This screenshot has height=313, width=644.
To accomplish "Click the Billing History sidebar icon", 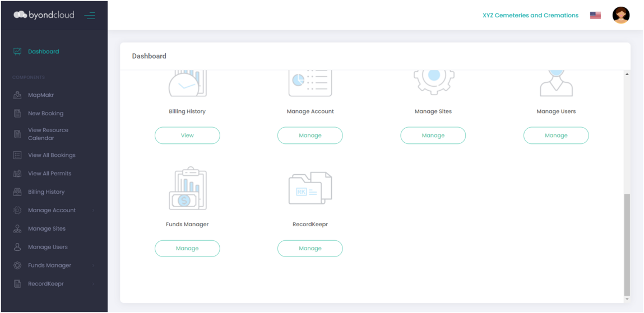I will click(x=17, y=192).
